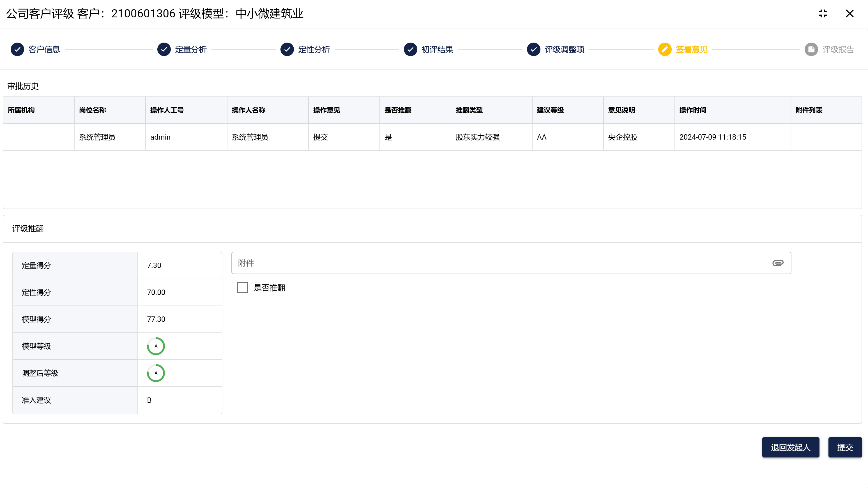The width and height of the screenshot is (868, 488).
Task: Click the 定性分析 step checkmark icon
Action: 287,50
